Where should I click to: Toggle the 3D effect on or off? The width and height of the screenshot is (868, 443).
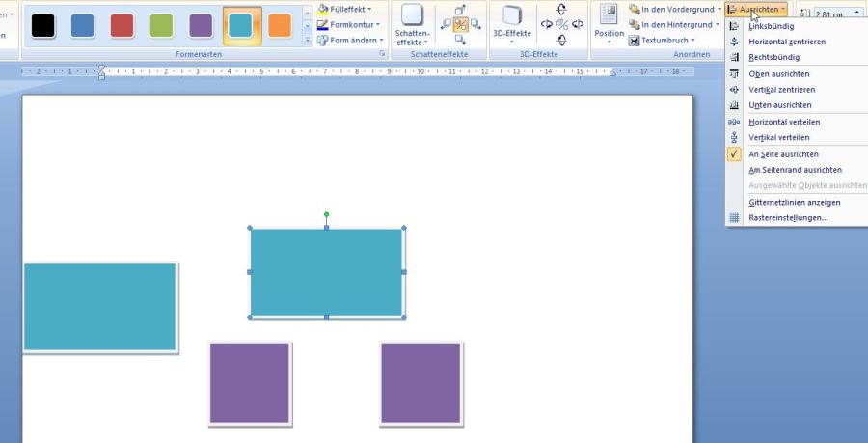pos(562,24)
